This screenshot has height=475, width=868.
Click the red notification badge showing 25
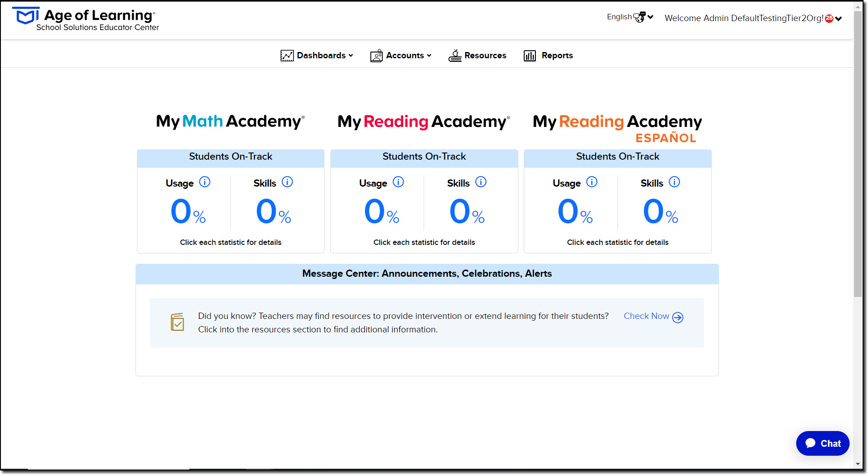coord(829,18)
